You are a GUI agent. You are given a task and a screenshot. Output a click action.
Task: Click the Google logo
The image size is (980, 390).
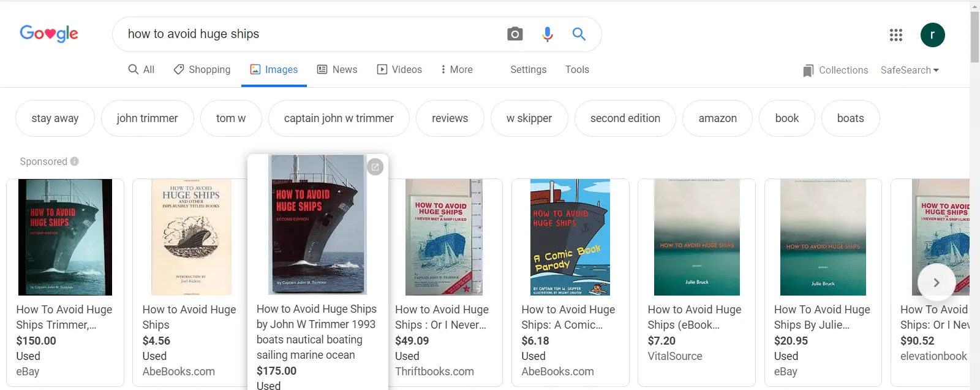[49, 34]
